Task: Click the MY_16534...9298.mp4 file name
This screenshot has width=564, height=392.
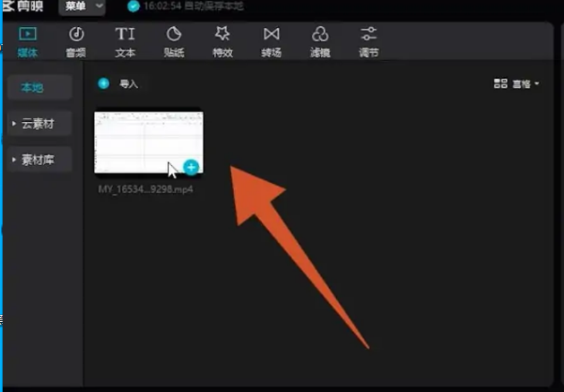Action: 145,189
